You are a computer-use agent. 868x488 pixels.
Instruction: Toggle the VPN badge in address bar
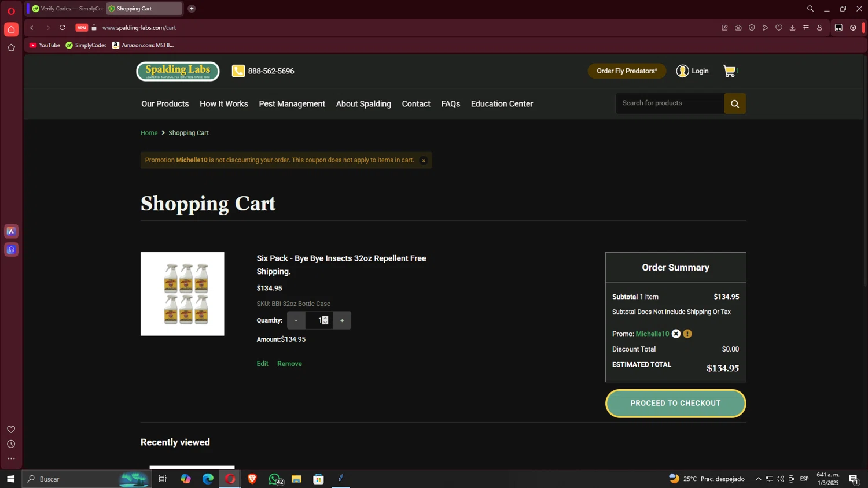click(x=82, y=28)
